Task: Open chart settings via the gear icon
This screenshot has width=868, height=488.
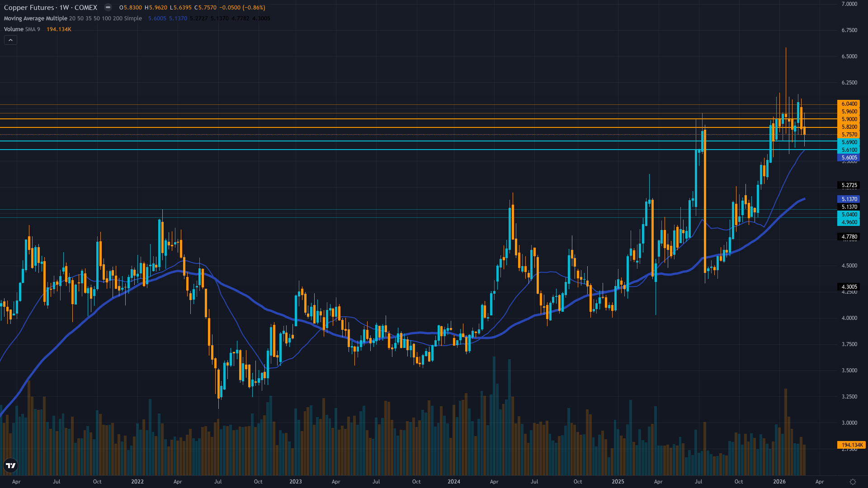Action: (x=853, y=482)
